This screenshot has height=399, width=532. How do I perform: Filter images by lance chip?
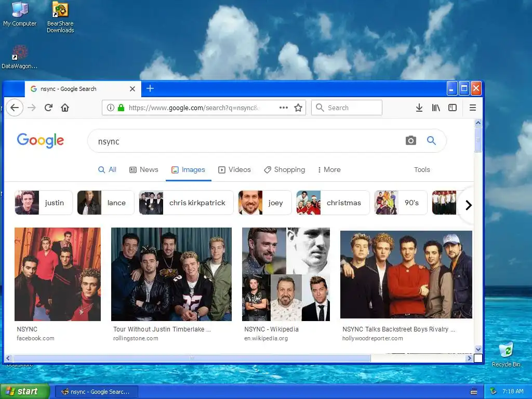(105, 203)
